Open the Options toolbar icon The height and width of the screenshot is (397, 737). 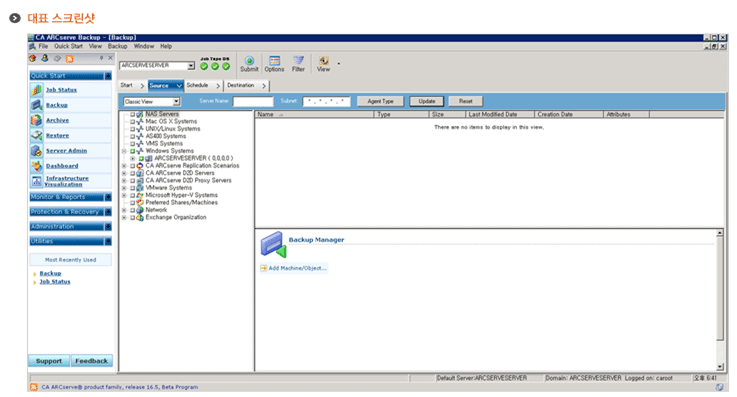tap(274, 61)
